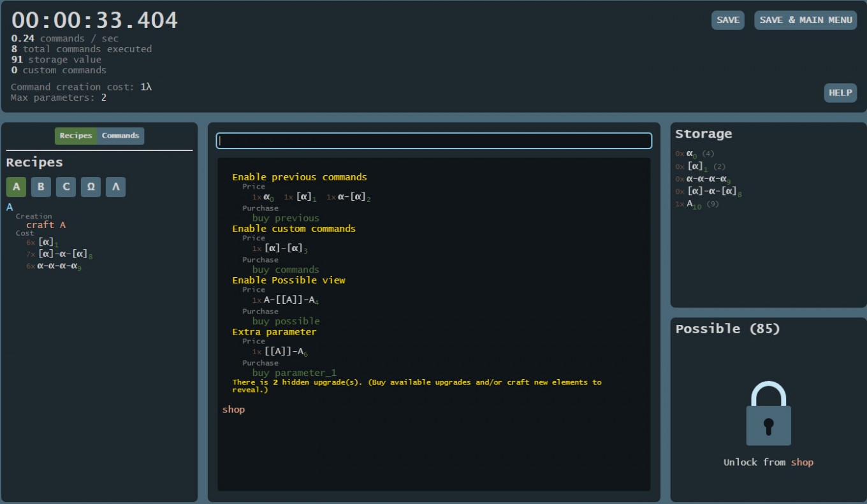Viewport: 867px width, 504px height.
Task: Select recipe Λ button
Action: coord(115,187)
